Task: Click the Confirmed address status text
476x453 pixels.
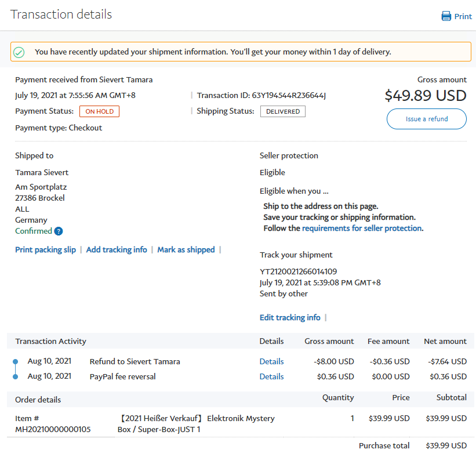Action: click(x=34, y=231)
